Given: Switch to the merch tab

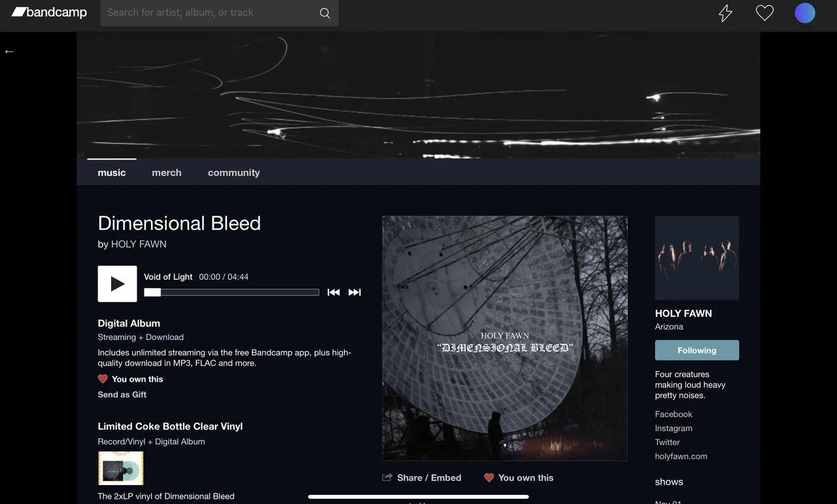Looking at the screenshot, I should tap(167, 173).
